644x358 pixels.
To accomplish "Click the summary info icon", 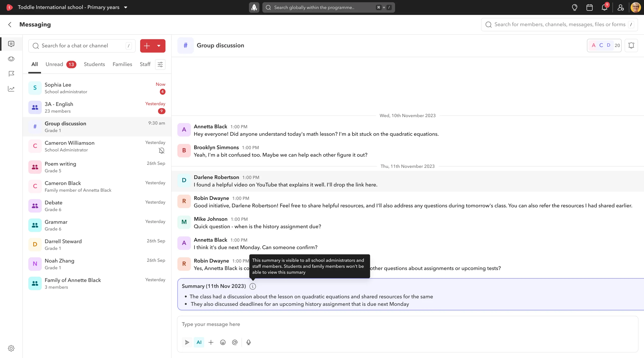I will coord(253,286).
